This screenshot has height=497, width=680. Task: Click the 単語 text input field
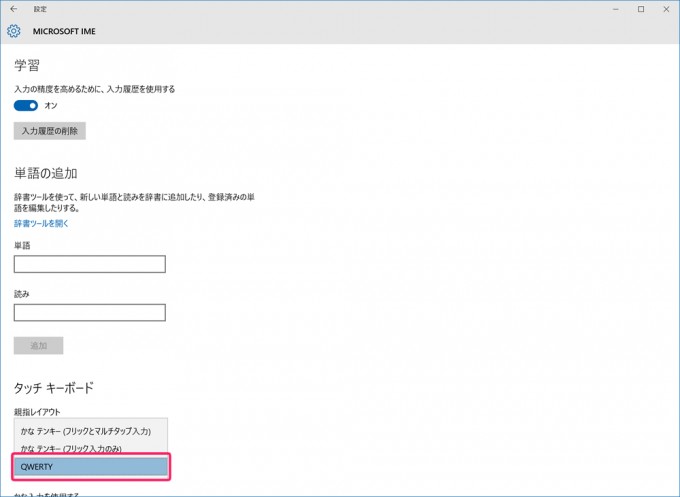pyautogui.click(x=90, y=264)
